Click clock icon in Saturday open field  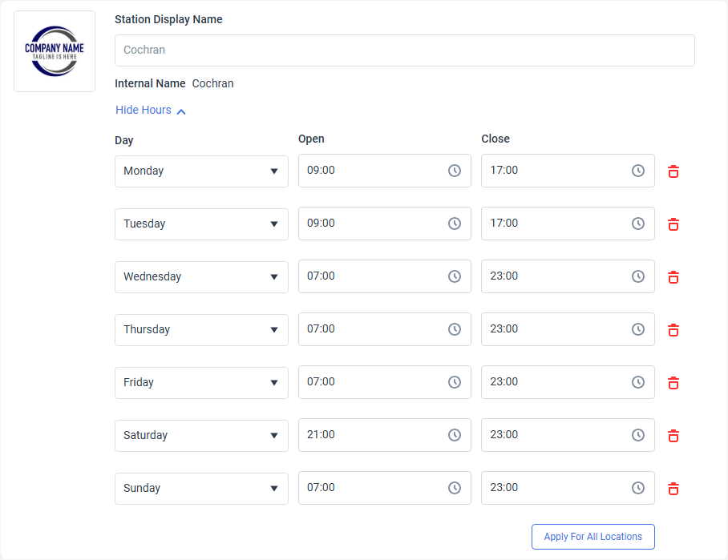pos(455,435)
